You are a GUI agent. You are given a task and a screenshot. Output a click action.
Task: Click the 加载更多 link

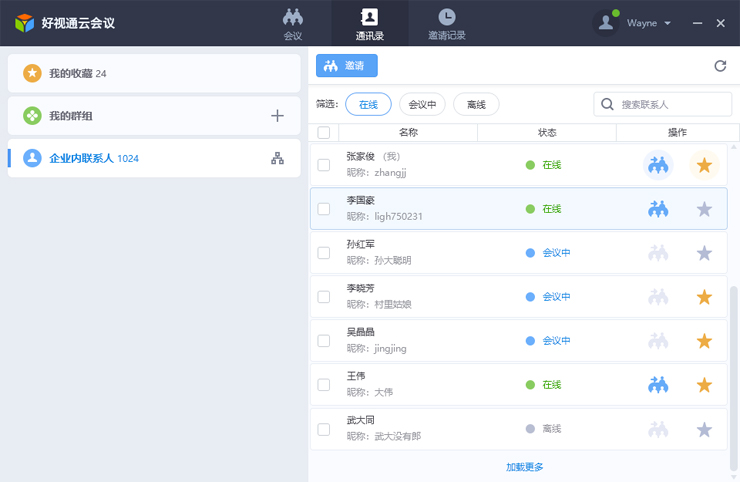coord(524,467)
